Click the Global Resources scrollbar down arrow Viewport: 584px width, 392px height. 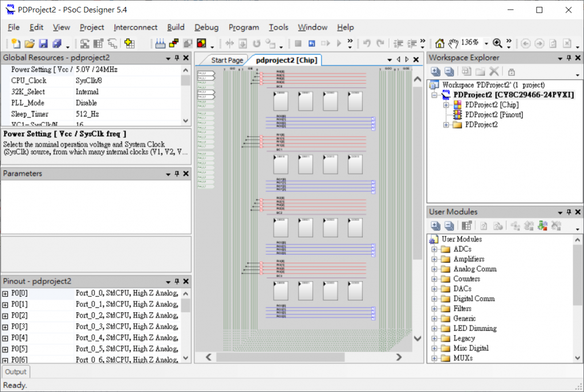(186, 121)
